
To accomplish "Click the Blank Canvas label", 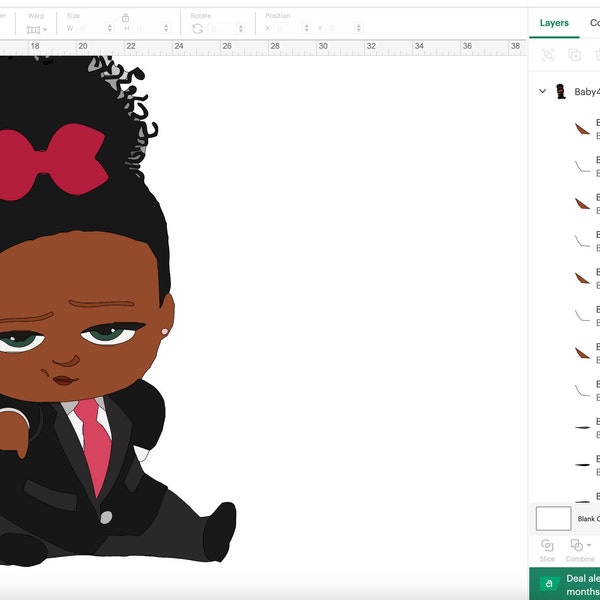I will 589,519.
